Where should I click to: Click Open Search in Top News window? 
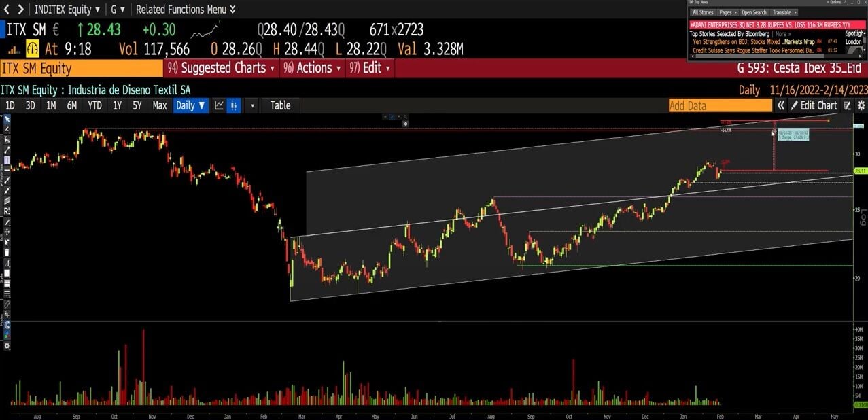click(x=754, y=12)
